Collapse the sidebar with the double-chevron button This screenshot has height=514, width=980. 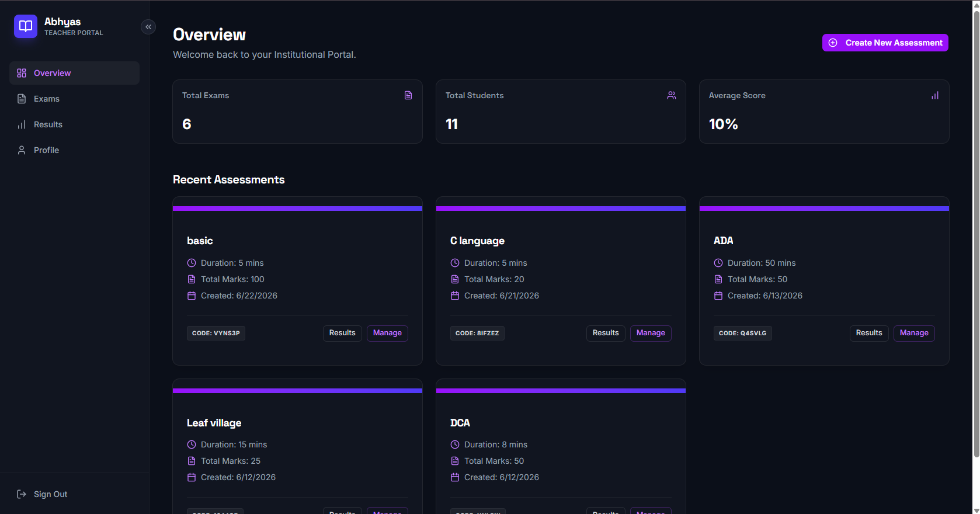[x=148, y=27]
